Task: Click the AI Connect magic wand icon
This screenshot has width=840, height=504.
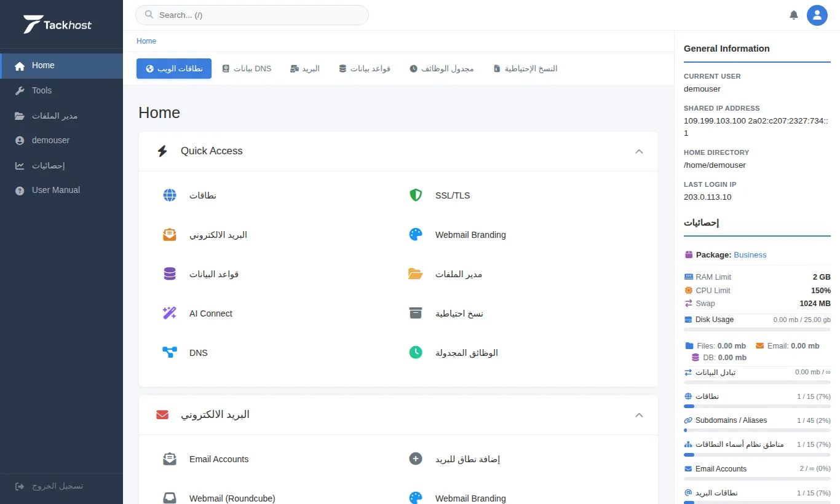Action: click(x=170, y=313)
